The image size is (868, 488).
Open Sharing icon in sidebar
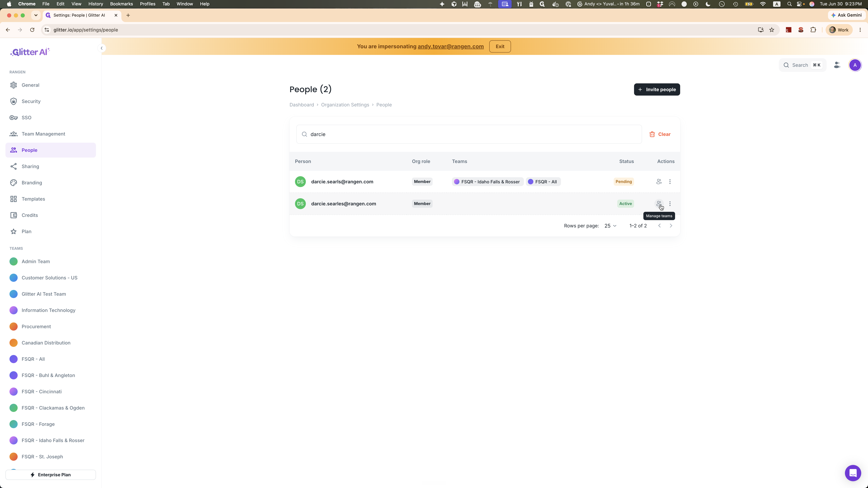[14, 166]
